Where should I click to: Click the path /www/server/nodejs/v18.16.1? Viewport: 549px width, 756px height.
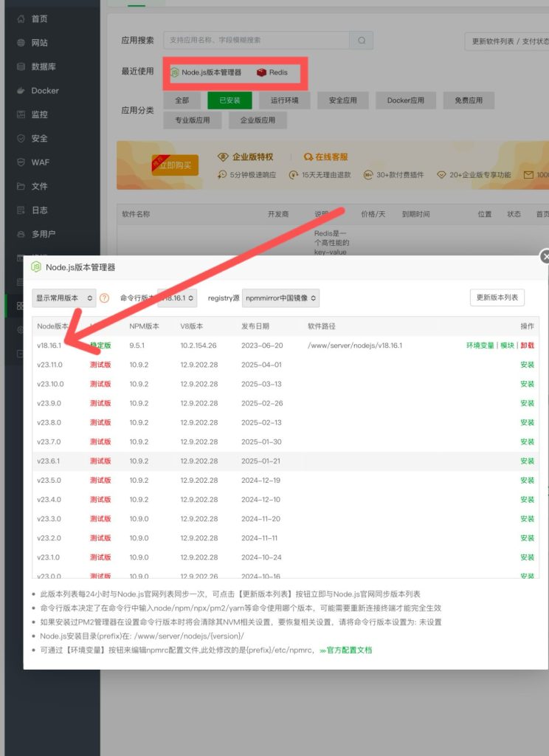355,346
